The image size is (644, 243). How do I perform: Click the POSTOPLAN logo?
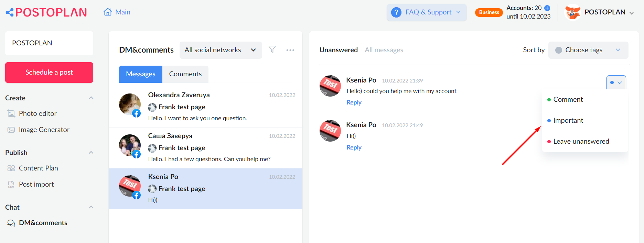(x=46, y=12)
